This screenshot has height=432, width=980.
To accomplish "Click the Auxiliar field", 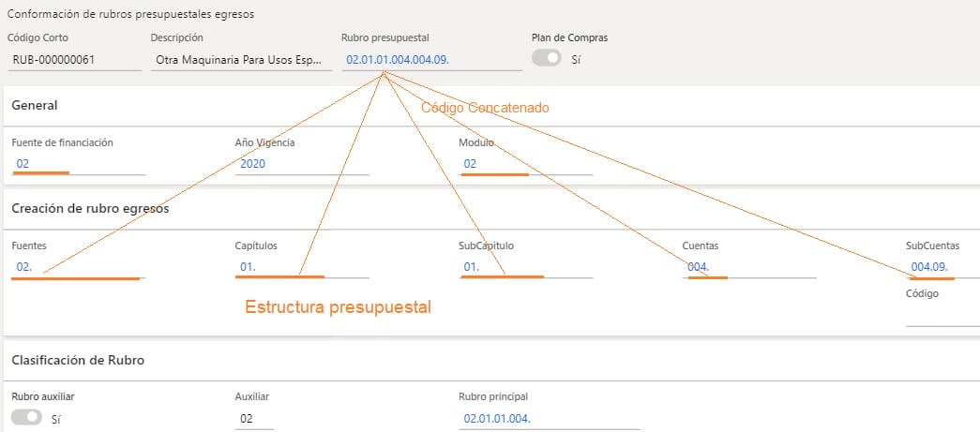I will (x=253, y=419).
